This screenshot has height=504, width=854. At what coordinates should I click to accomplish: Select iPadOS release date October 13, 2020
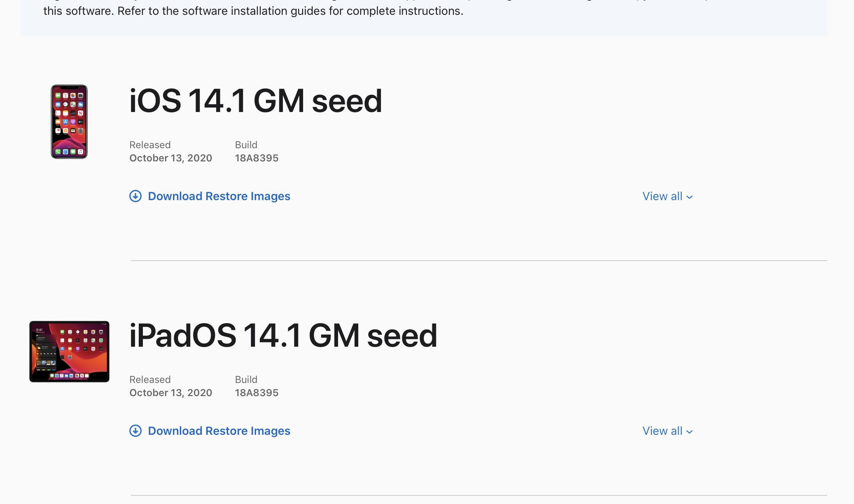point(171,393)
